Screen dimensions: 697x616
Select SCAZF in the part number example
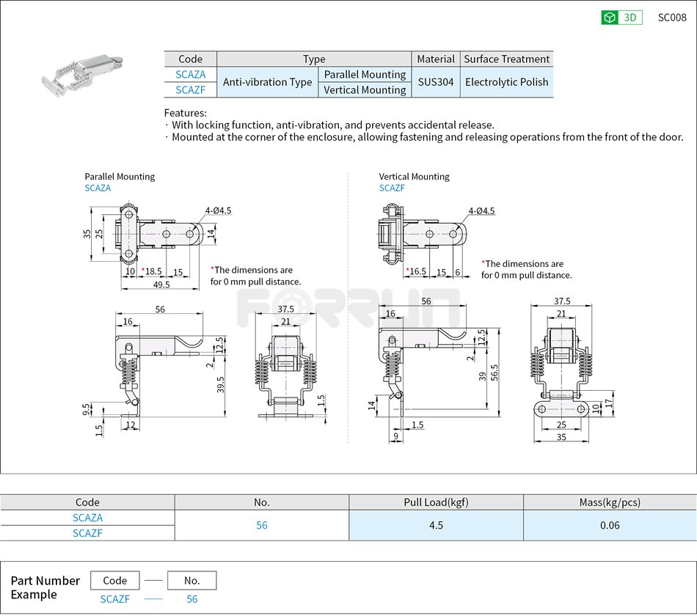[x=115, y=599]
